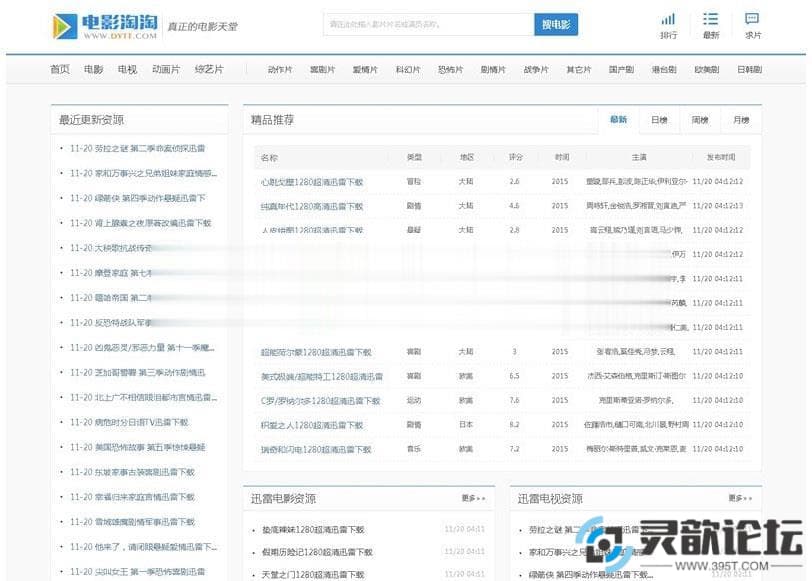
Task: Open the 爱情片 category link
Action: pos(365,69)
